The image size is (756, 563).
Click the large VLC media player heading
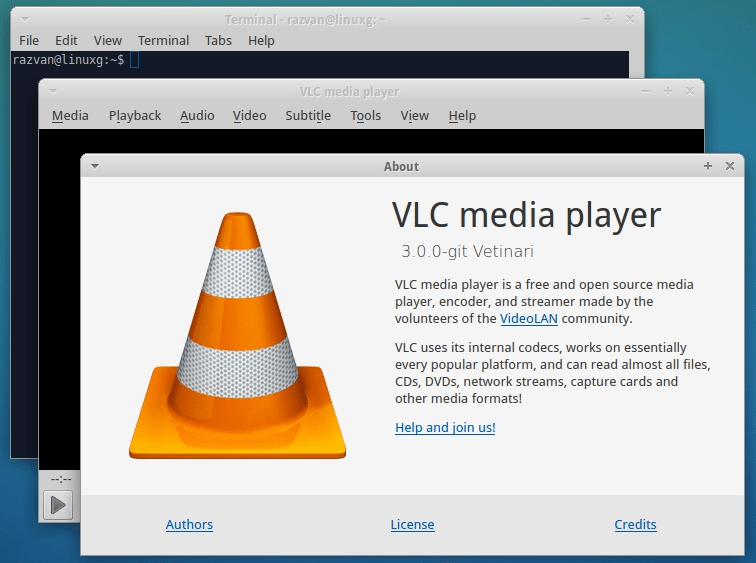coord(526,215)
